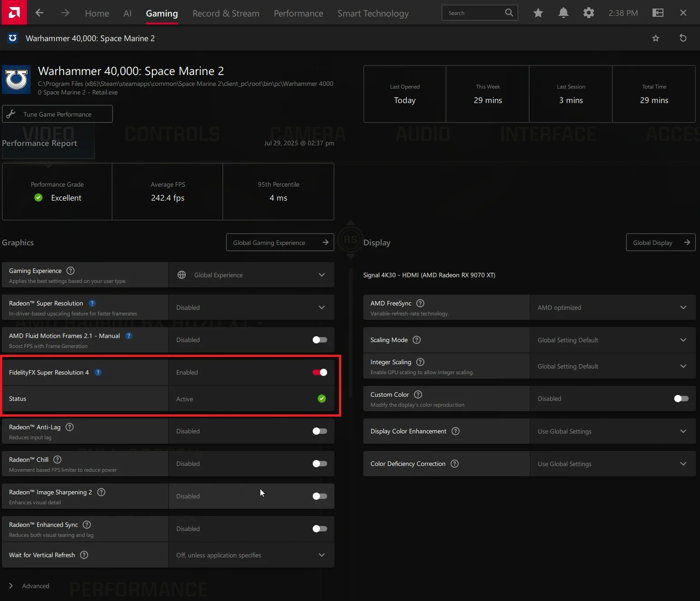Click the AMD logo icon

tap(14, 12)
